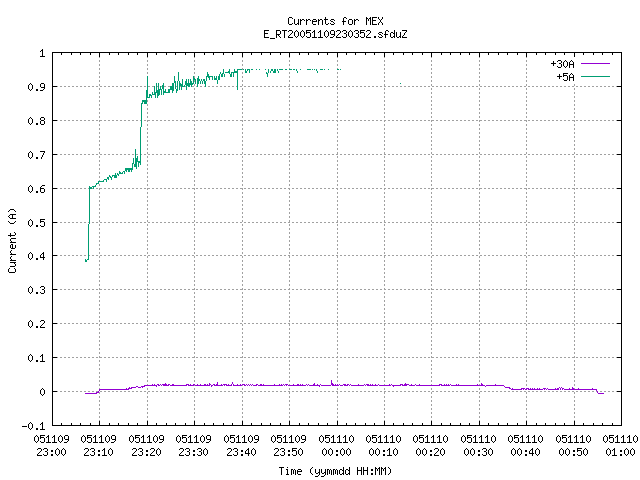This screenshot has width=640, height=480.
Task: Click the 'Current (A)' y-axis label
Action: pyautogui.click(x=12, y=240)
